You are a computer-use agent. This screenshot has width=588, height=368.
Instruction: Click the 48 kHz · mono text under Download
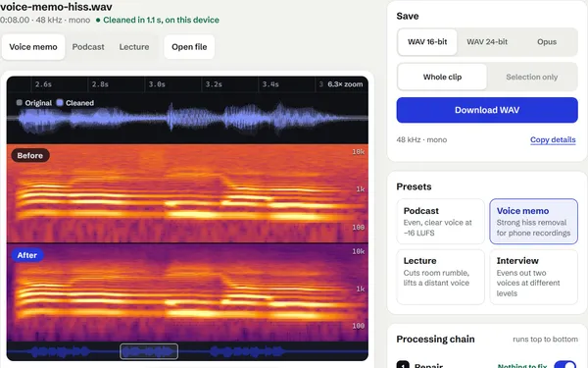point(421,139)
